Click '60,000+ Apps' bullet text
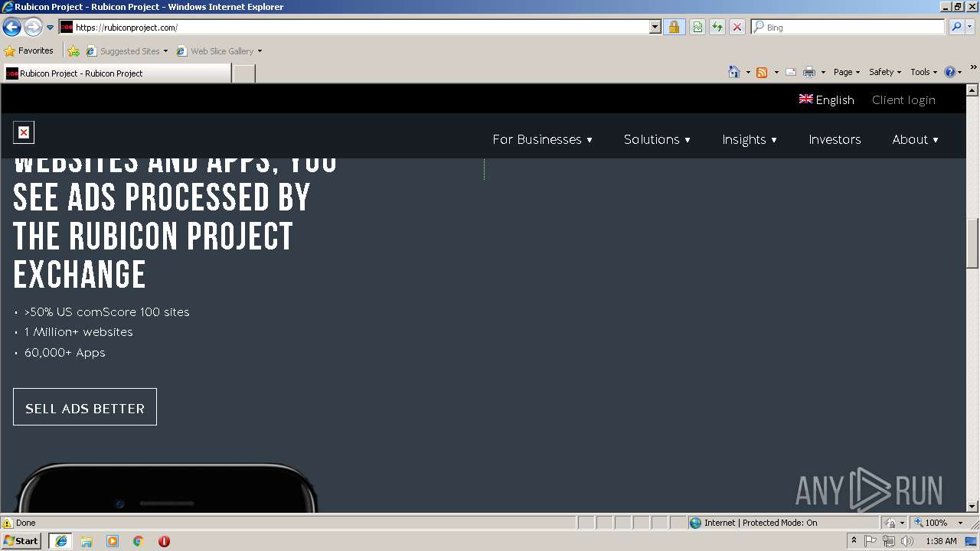980x551 pixels. pyautogui.click(x=65, y=353)
